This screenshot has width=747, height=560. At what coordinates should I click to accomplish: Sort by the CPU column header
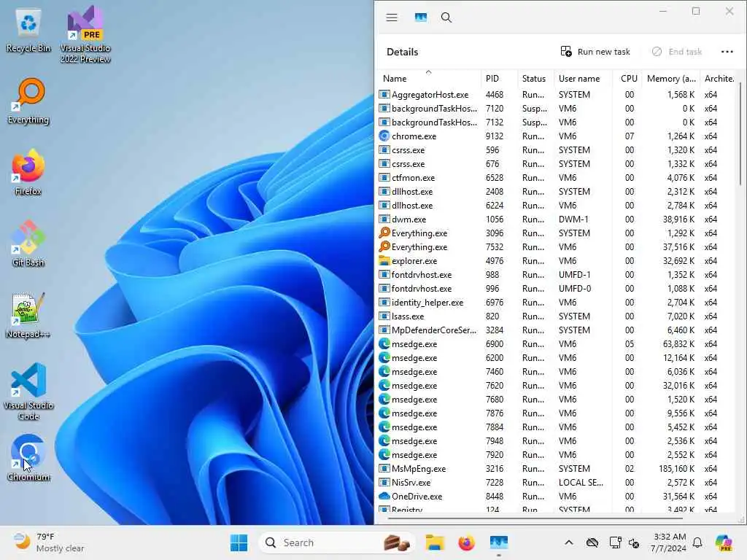(x=628, y=79)
